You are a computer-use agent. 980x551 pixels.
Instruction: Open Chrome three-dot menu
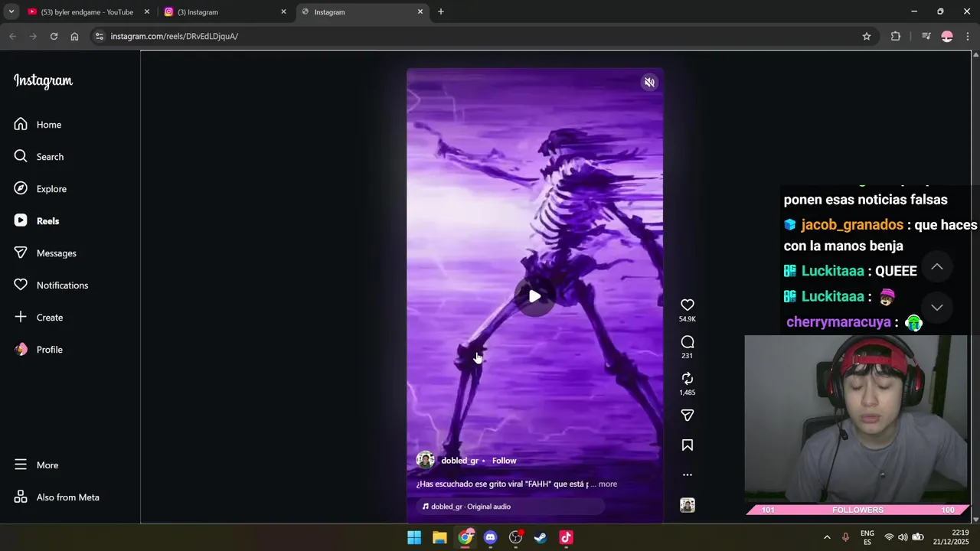pos(968,36)
